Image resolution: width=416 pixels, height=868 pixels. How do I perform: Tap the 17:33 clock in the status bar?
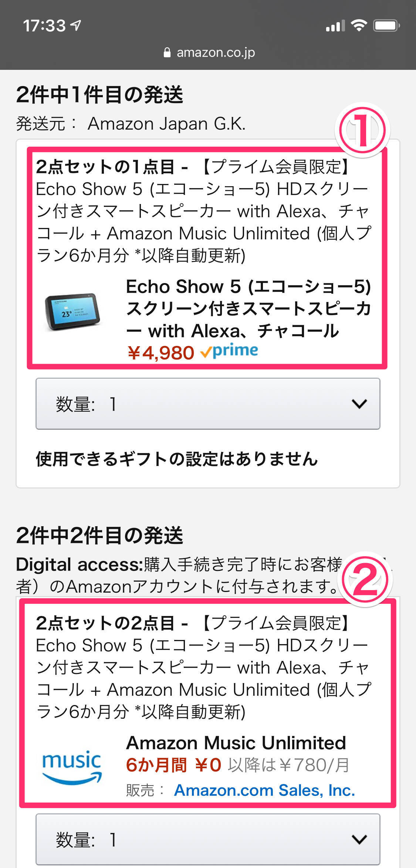[x=44, y=25]
